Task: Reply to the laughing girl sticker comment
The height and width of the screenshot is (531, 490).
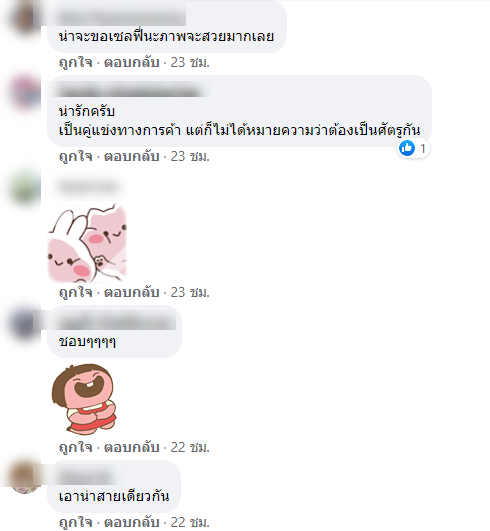Action: [x=131, y=448]
